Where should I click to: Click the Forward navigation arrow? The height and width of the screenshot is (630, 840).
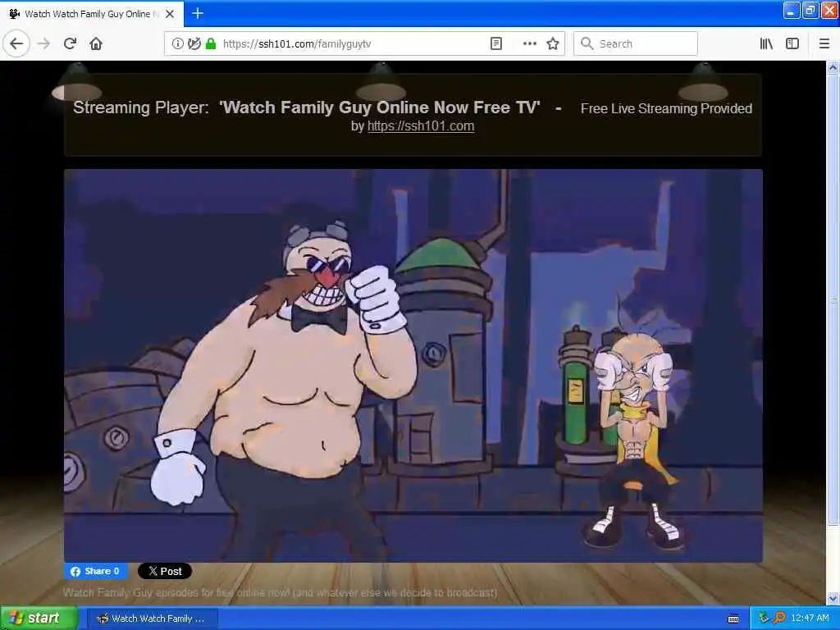(43, 43)
